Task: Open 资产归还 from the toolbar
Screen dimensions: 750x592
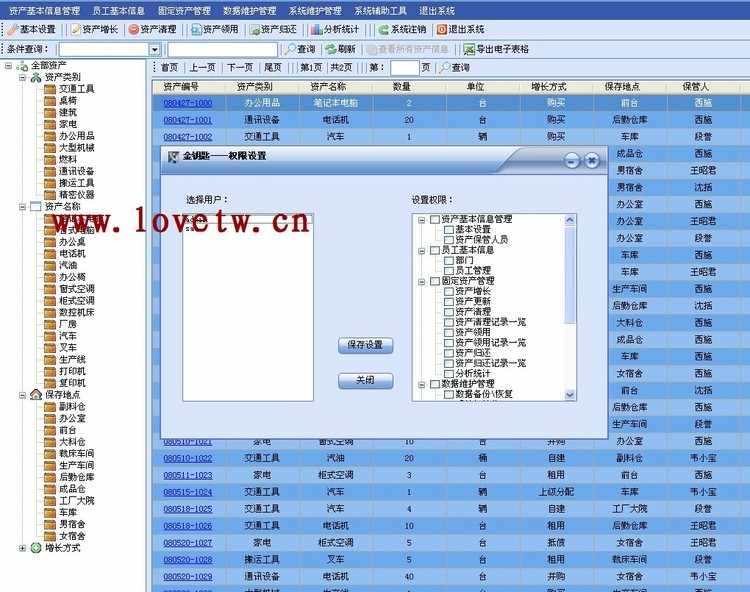Action: 254,30
